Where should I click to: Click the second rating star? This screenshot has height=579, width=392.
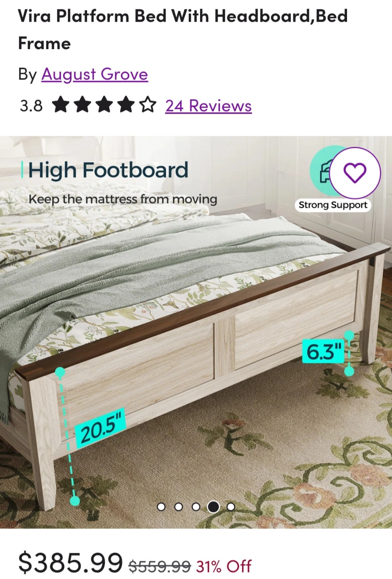pos(83,105)
